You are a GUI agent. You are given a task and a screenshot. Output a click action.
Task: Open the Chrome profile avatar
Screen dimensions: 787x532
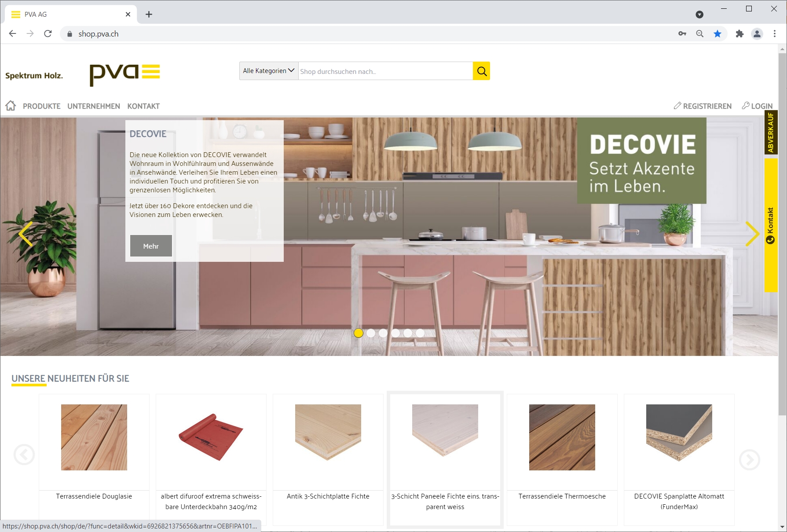(x=757, y=33)
